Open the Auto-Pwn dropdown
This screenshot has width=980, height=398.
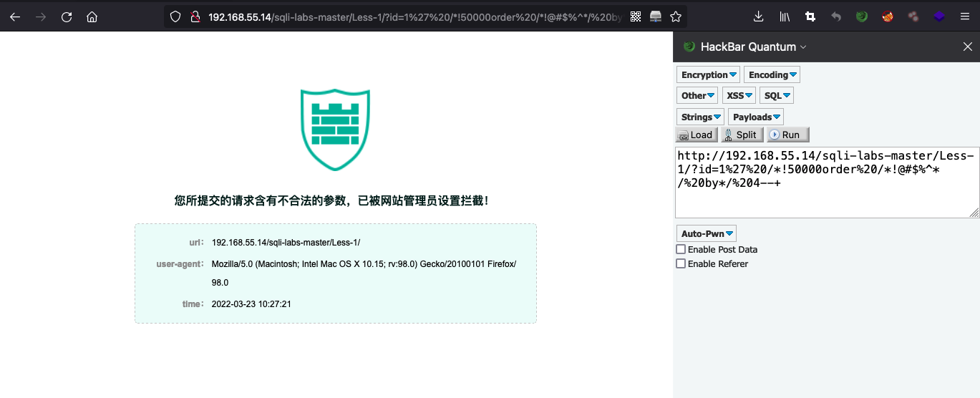707,233
